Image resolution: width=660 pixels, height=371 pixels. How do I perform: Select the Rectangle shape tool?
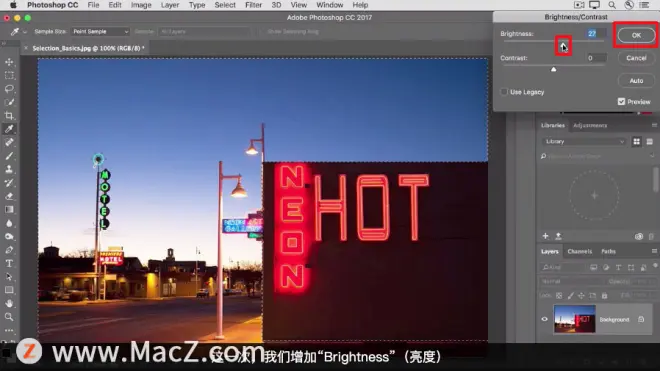tap(9, 290)
